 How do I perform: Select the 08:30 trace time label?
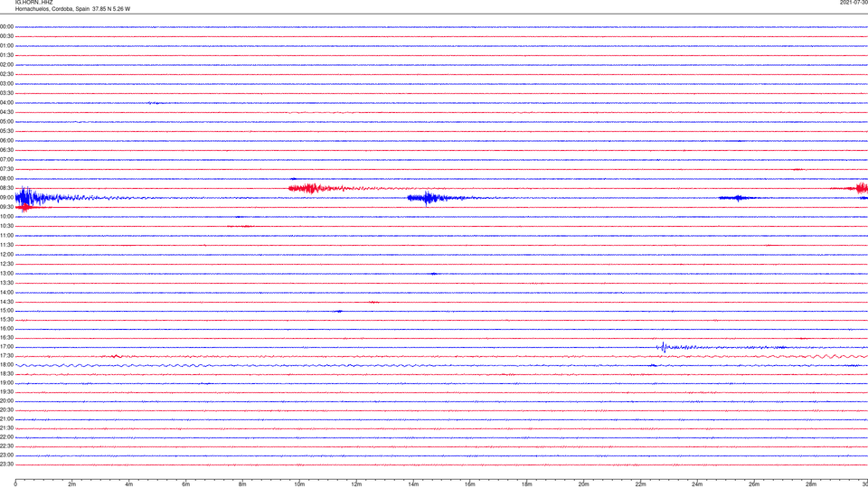point(6,188)
